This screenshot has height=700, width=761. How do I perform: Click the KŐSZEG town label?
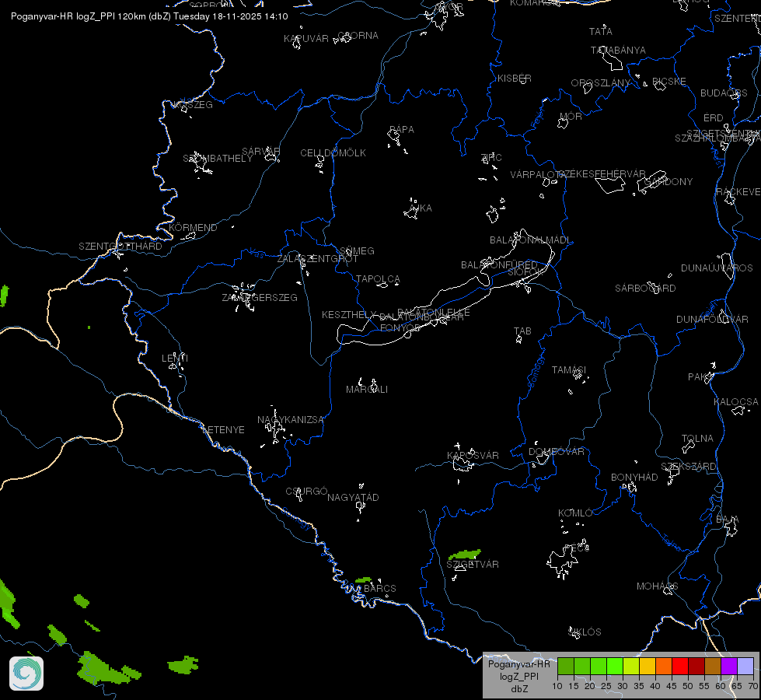(x=193, y=105)
